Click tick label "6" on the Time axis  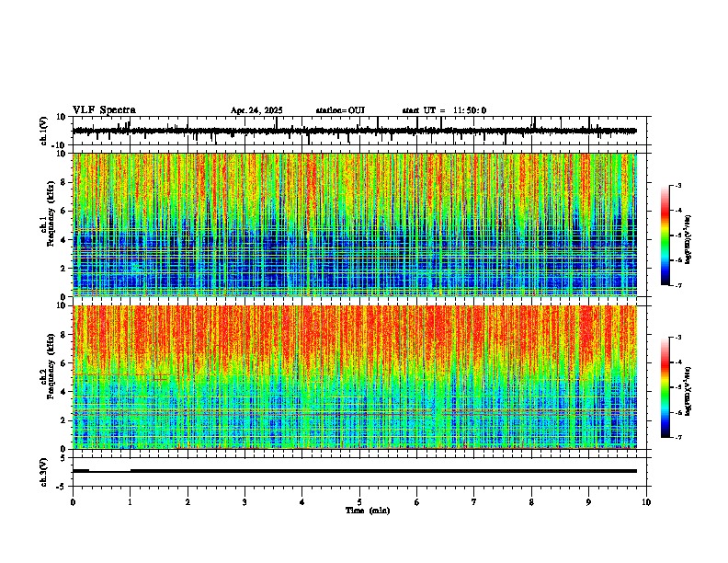(417, 502)
